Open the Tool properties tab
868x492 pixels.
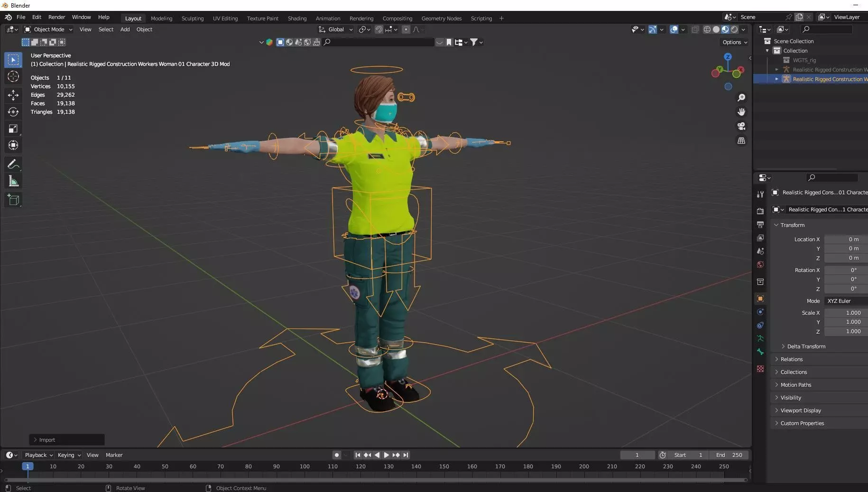click(760, 194)
